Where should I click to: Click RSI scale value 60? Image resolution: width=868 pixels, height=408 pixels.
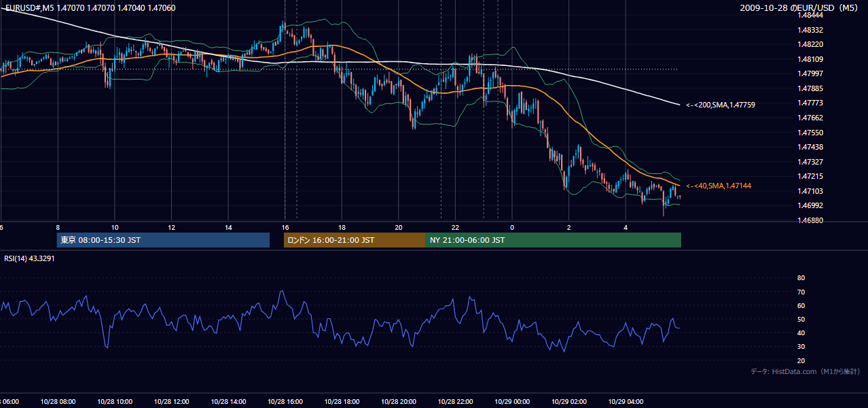(x=801, y=305)
